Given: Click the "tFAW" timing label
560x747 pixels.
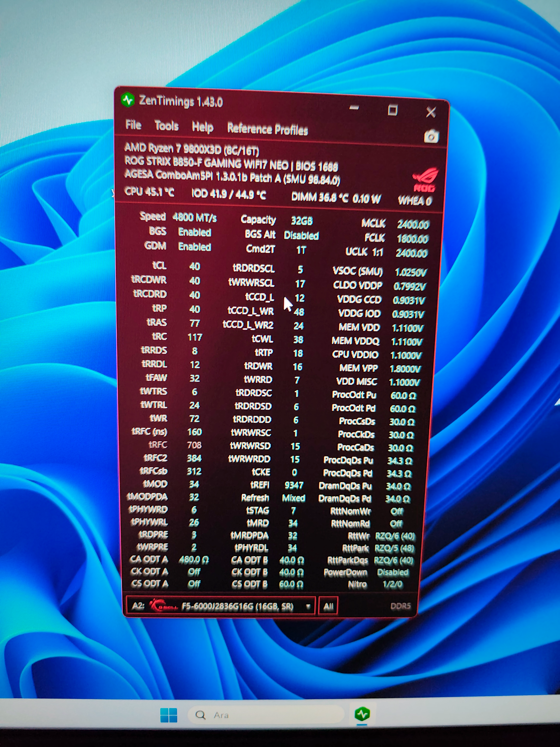Looking at the screenshot, I should point(156,378).
